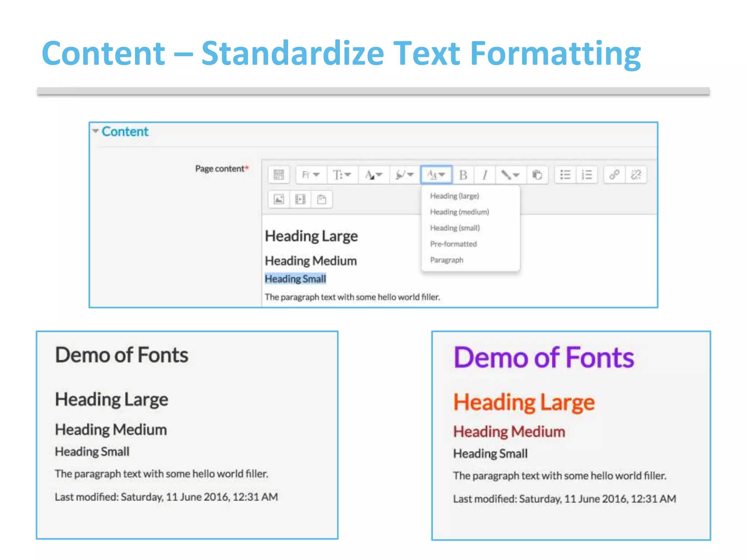Image resolution: width=747 pixels, height=560 pixels.
Task: Click highlighted 'Heading Small' text in editor
Action: (x=295, y=279)
